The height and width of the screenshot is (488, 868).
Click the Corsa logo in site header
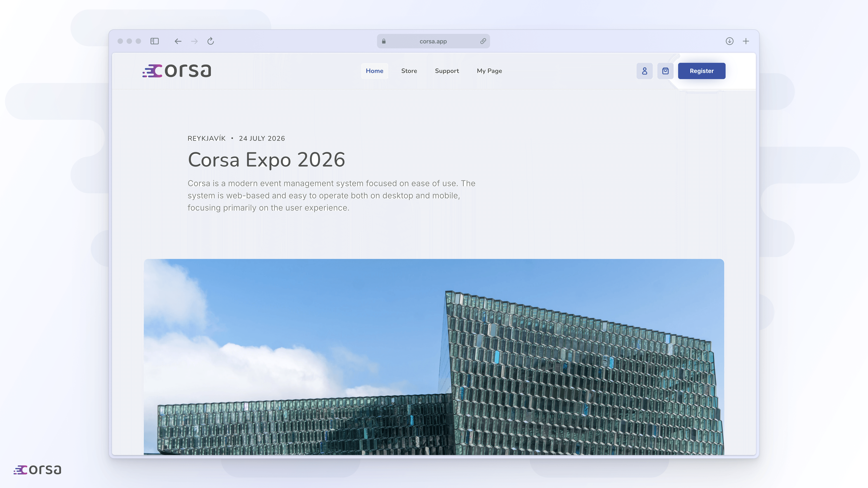click(x=177, y=71)
